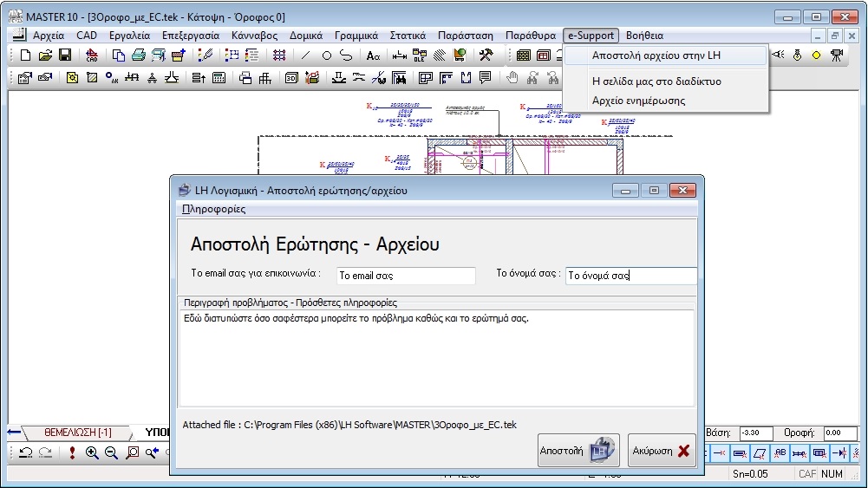Select the pan hand tool
The width and height of the screenshot is (868, 488).
512,78
